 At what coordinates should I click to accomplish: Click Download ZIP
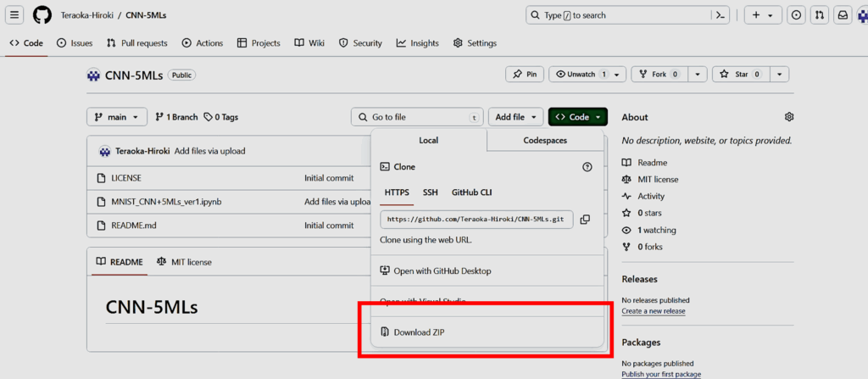pyautogui.click(x=419, y=332)
